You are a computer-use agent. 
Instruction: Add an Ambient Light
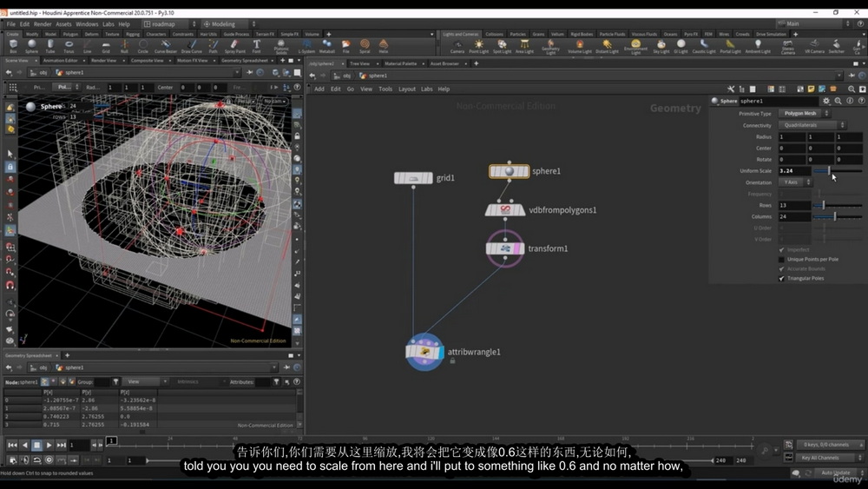(758, 47)
